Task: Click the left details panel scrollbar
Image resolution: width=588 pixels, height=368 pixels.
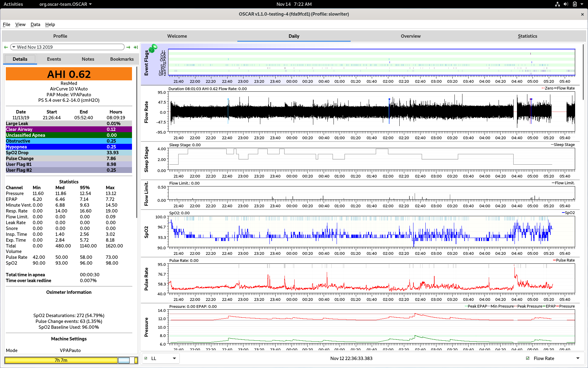Action: 137,143
